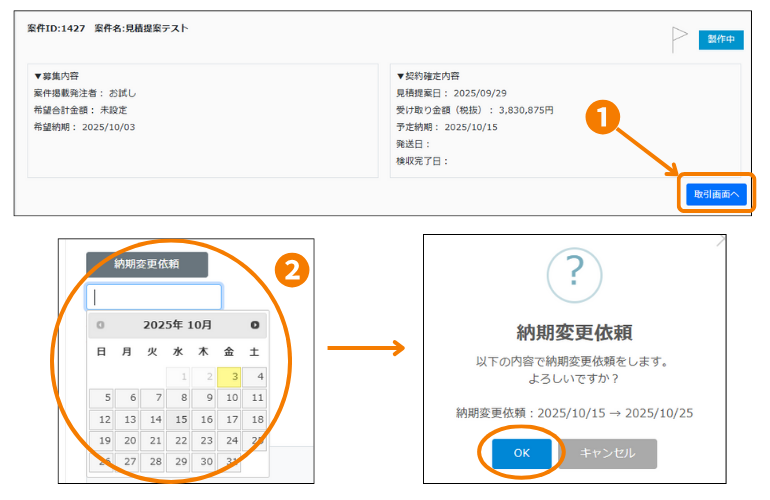Advance calendar to next month
Image resolution: width=770 pixels, height=500 pixels.
[x=255, y=325]
